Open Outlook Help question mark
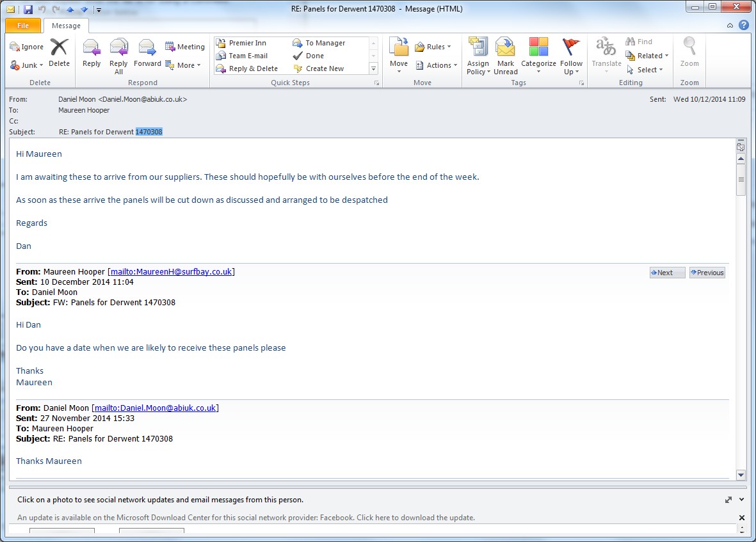Viewport: 756px width, 542px height. click(x=744, y=25)
